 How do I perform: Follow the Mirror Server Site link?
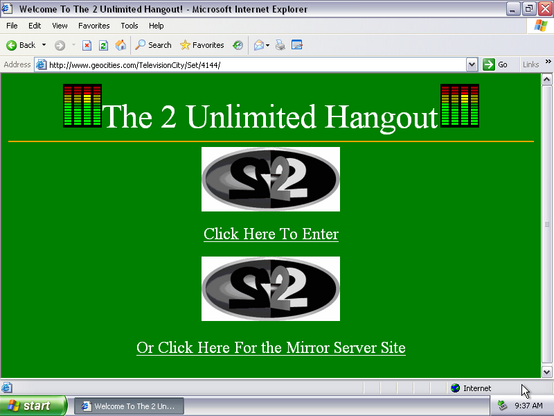tap(271, 348)
